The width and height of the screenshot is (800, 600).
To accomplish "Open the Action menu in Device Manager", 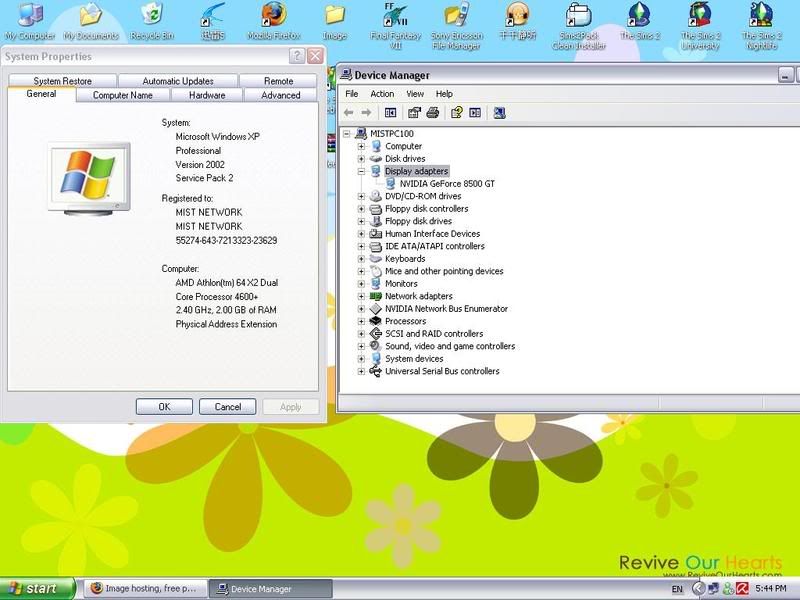I will (382, 94).
